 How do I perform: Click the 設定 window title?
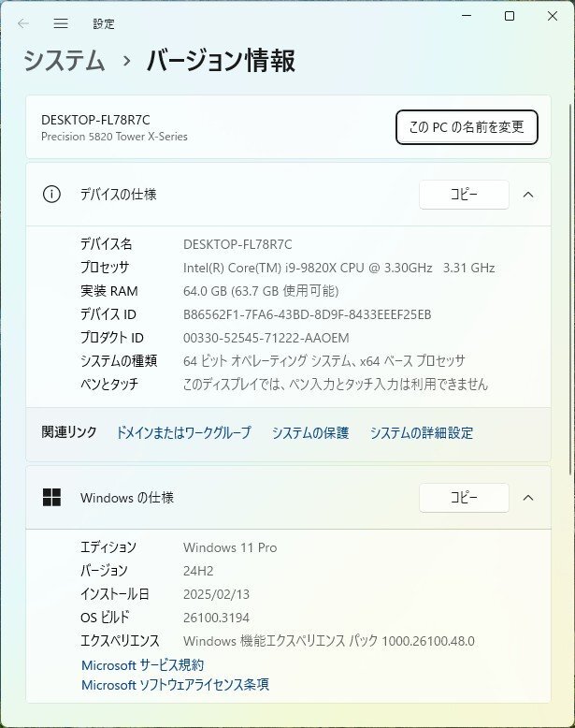(x=104, y=23)
